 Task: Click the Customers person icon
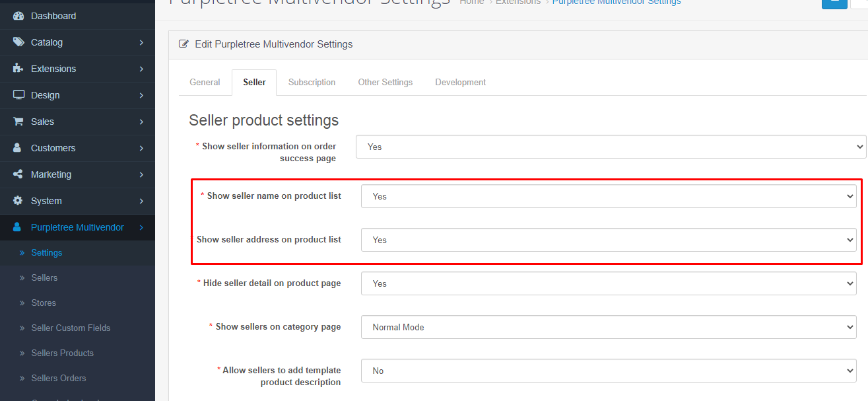(18, 148)
